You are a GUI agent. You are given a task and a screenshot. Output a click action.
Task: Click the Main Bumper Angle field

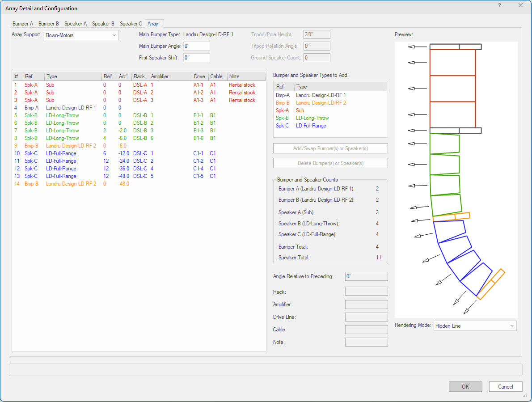[197, 46]
